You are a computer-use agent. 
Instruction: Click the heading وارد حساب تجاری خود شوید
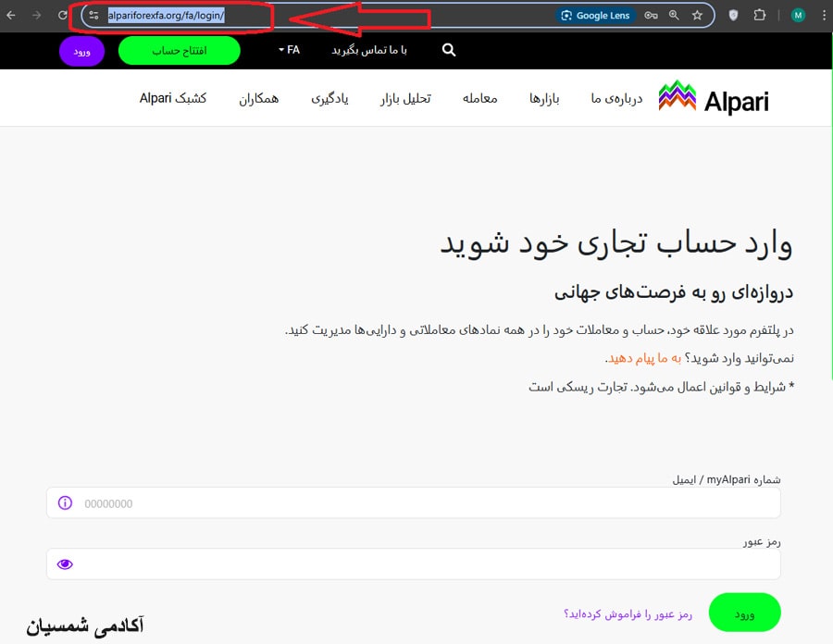[616, 243]
